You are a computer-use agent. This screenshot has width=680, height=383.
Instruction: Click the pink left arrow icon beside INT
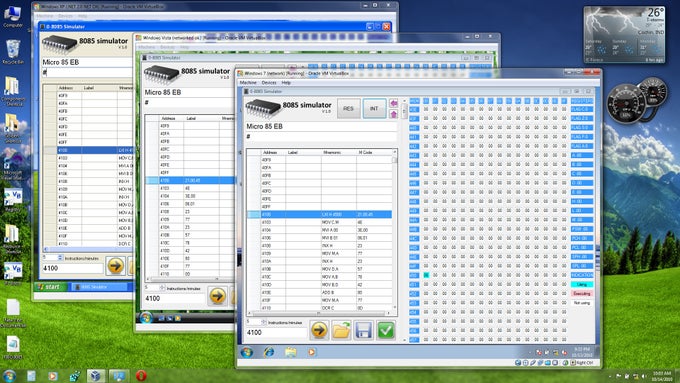[393, 103]
